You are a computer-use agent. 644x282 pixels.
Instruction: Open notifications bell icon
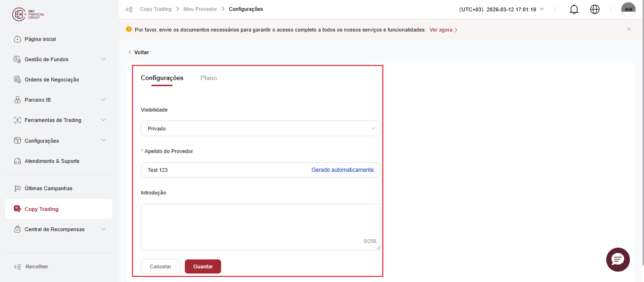click(x=574, y=9)
